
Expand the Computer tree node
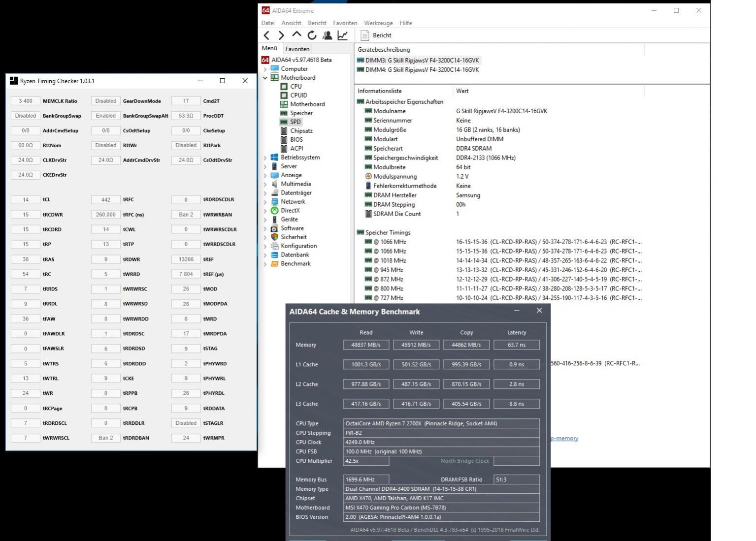(x=265, y=69)
